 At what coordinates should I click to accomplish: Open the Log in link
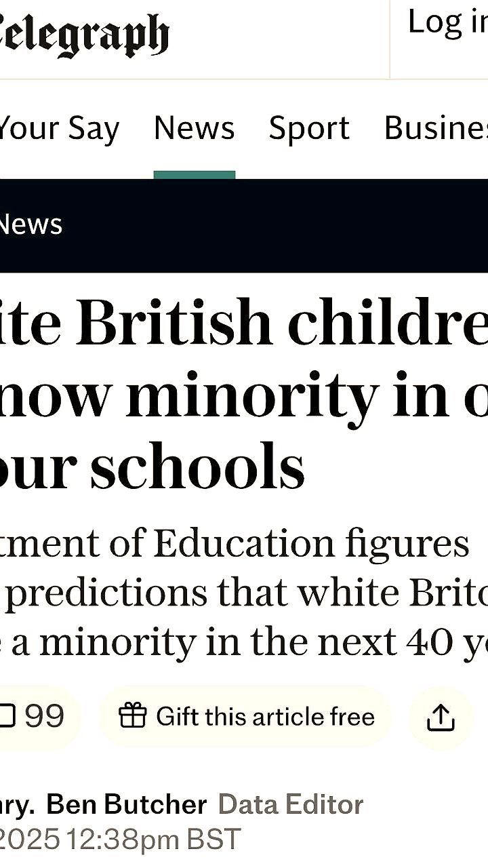tap(447, 22)
